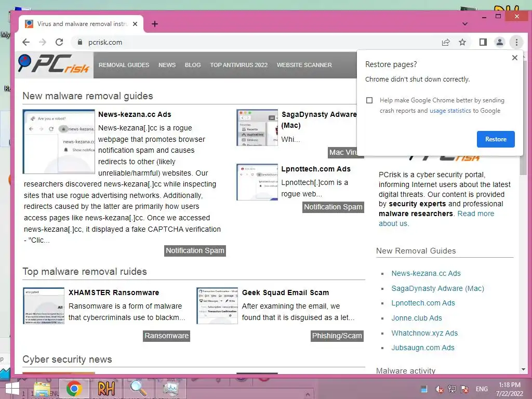
Task: Open the Action Center flag icon
Action: [464, 389]
